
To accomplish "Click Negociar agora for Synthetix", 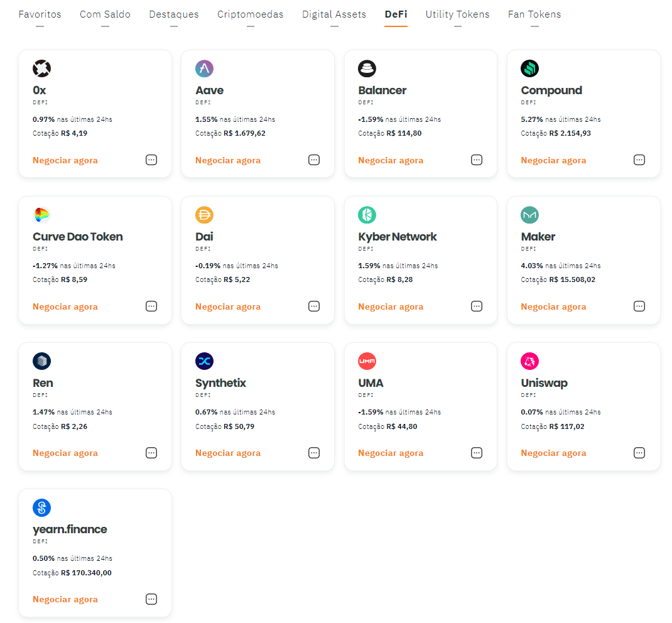I will [x=228, y=453].
